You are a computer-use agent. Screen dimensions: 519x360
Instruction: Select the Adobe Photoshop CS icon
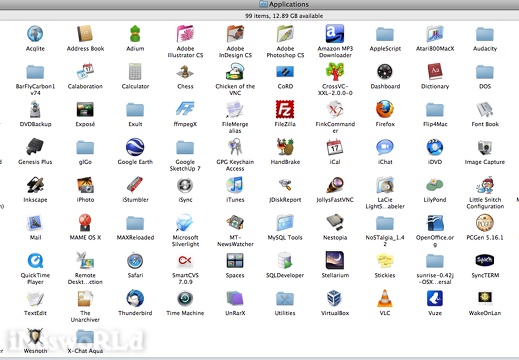[285, 34]
